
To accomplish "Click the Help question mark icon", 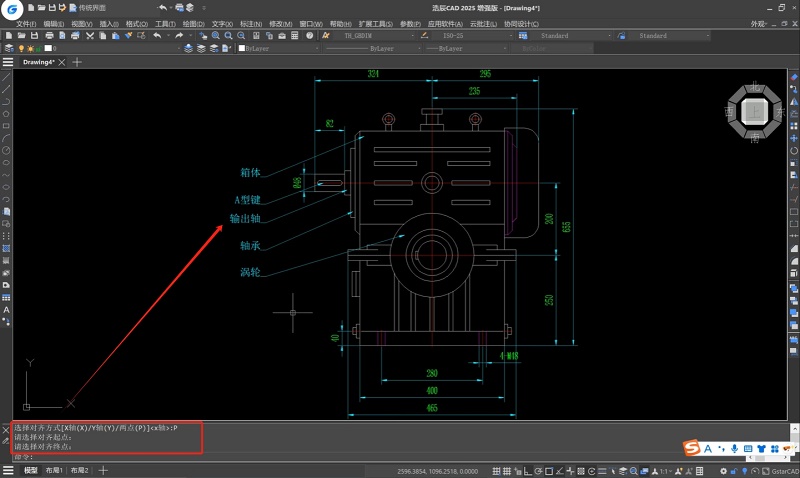I will pos(310,36).
